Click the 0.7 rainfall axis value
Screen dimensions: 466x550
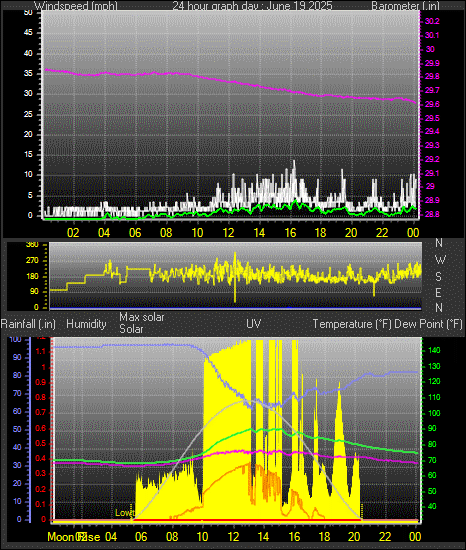pyautogui.click(x=41, y=412)
